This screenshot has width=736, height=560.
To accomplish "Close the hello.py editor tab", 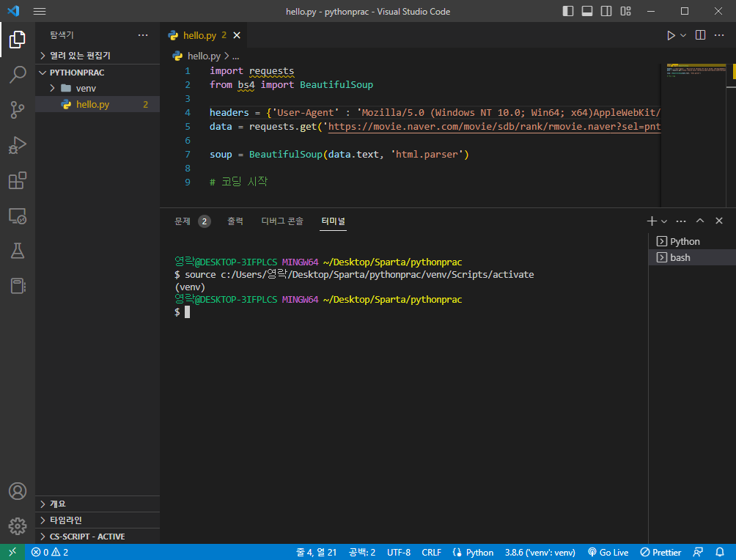I will tap(237, 35).
